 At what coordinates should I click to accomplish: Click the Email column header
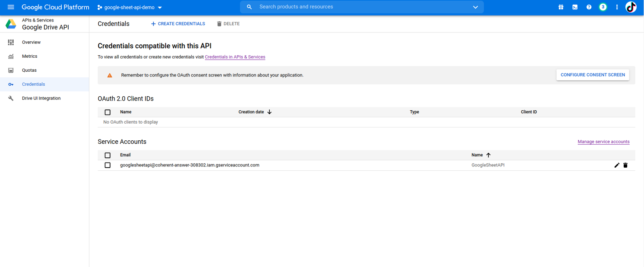point(125,155)
